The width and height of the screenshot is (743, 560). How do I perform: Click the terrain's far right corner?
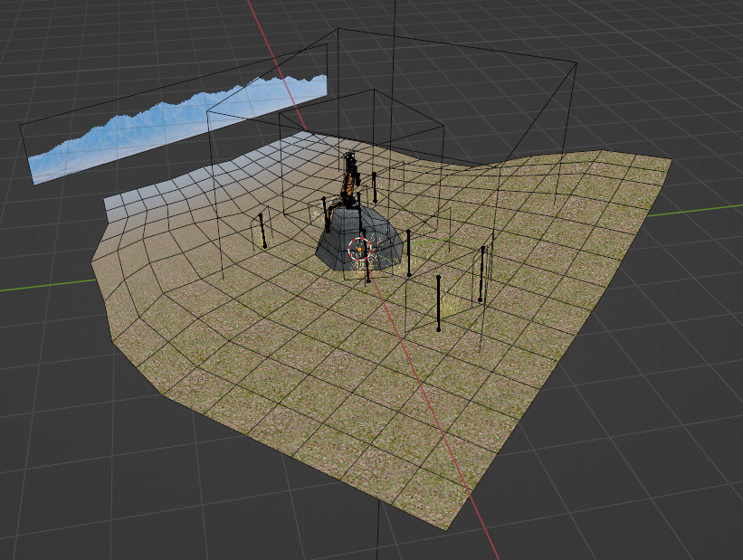click(670, 160)
